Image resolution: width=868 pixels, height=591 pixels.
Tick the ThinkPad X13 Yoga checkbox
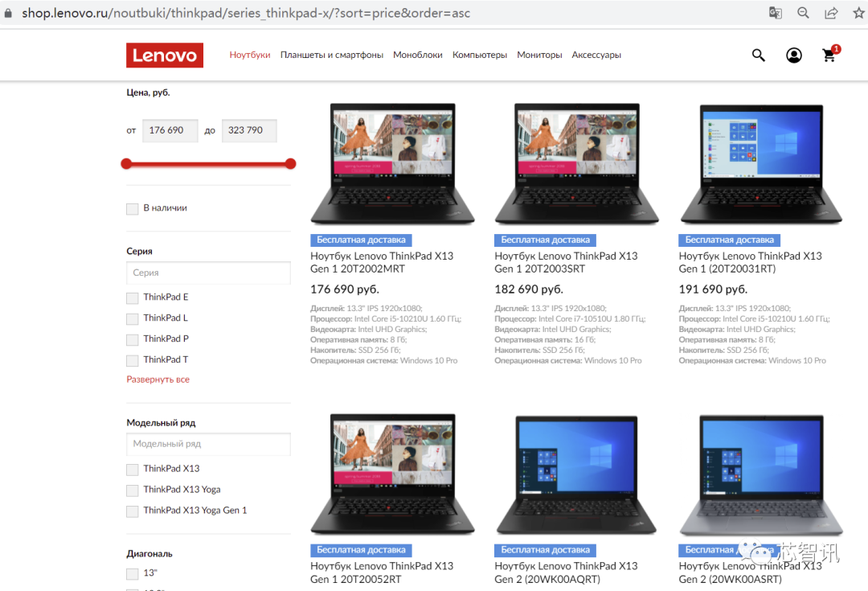pyautogui.click(x=133, y=490)
